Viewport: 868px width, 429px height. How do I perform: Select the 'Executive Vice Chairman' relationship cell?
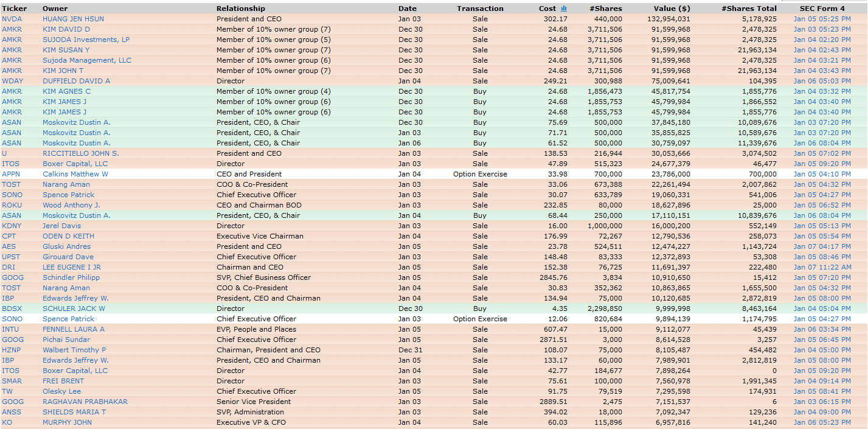tap(260, 236)
